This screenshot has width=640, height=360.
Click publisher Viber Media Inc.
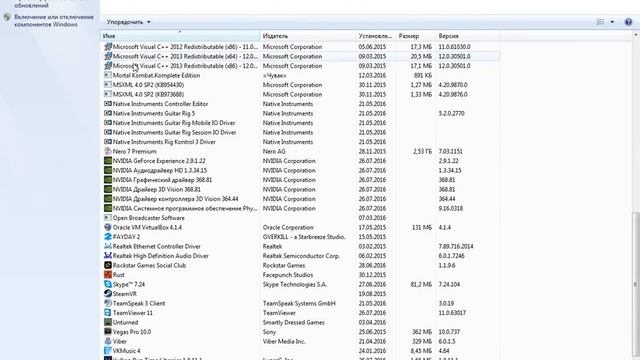point(284,341)
